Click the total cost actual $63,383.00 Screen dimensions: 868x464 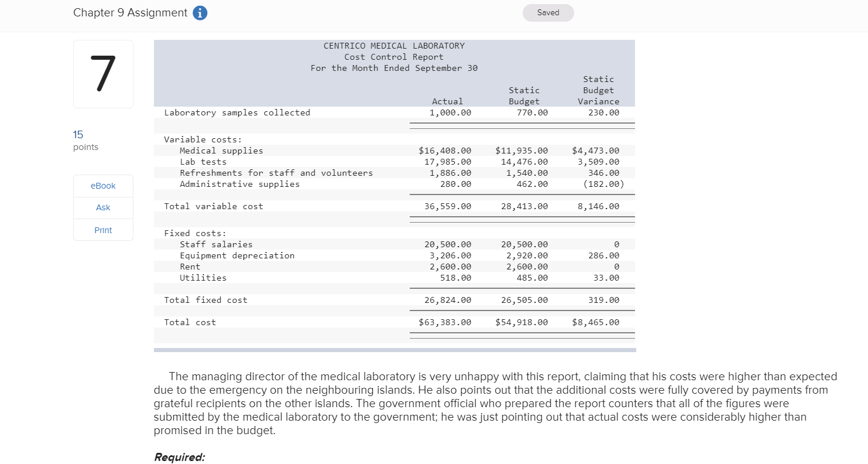click(x=445, y=322)
